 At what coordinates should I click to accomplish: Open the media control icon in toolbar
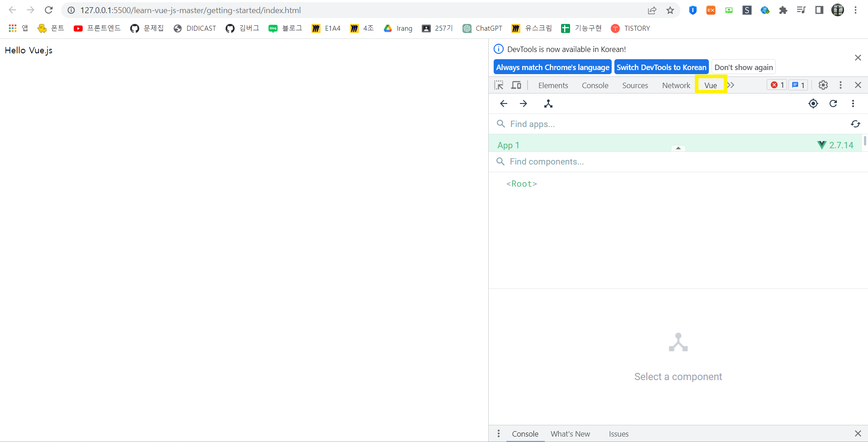(801, 10)
